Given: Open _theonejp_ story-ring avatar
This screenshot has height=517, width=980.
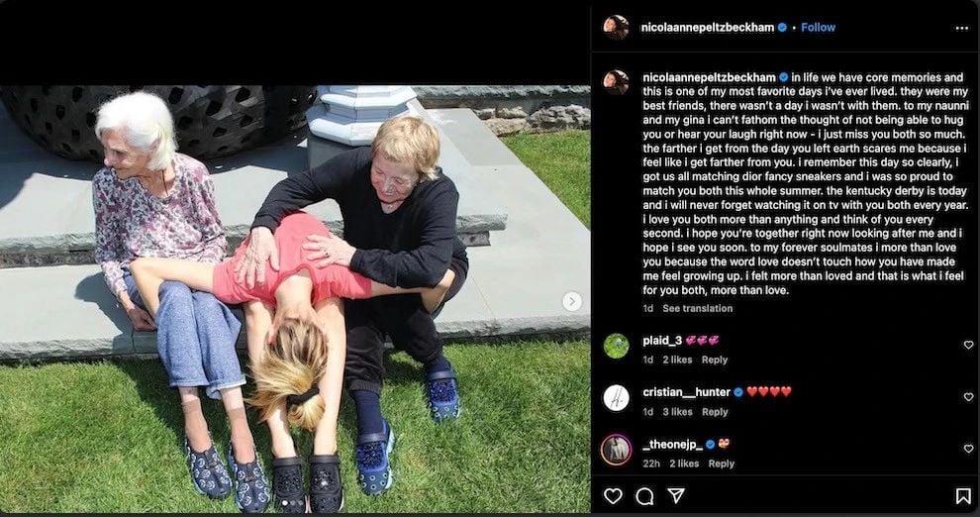Looking at the screenshot, I should [617, 450].
